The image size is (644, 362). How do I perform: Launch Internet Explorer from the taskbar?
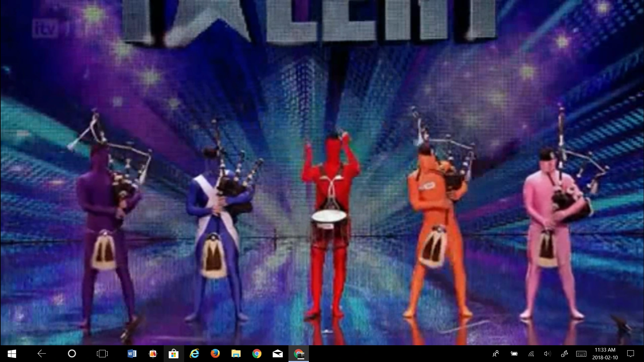coord(194,354)
